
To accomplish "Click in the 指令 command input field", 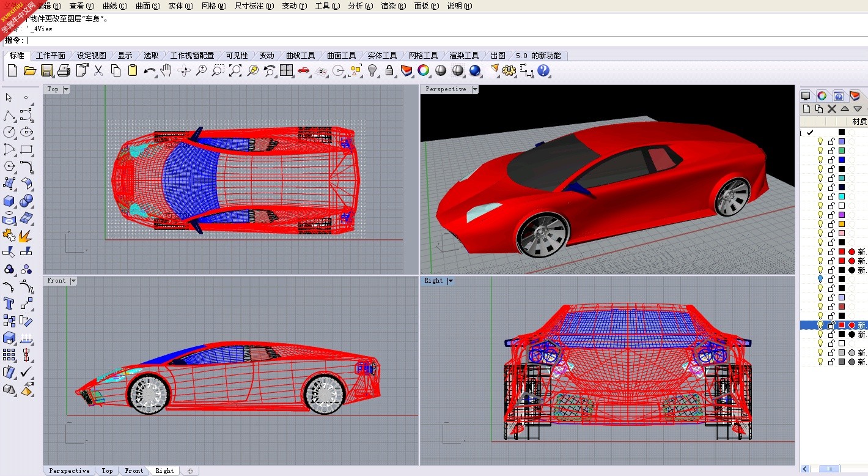I will [x=446, y=40].
